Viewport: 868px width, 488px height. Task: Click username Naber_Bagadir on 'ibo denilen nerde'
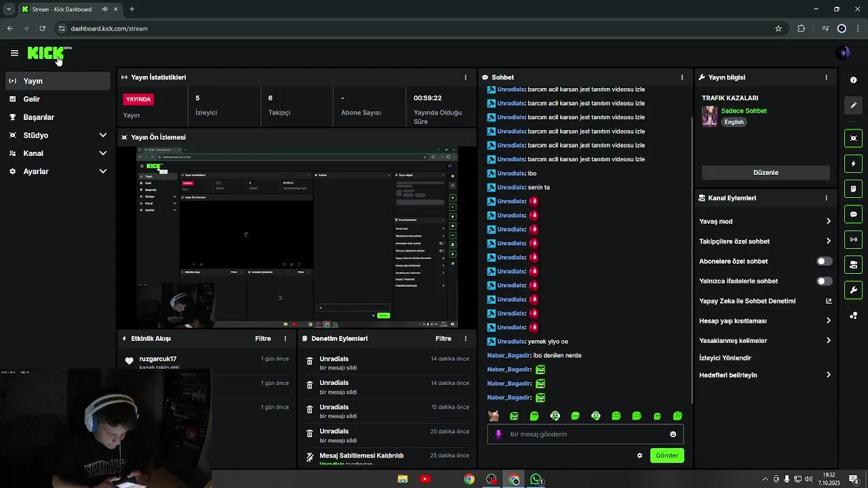coord(509,355)
